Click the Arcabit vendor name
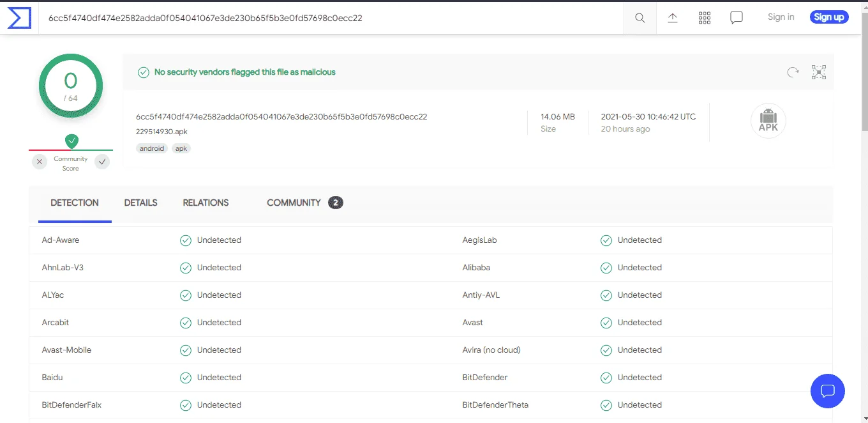Image resolution: width=868 pixels, height=423 pixels. pyautogui.click(x=56, y=323)
